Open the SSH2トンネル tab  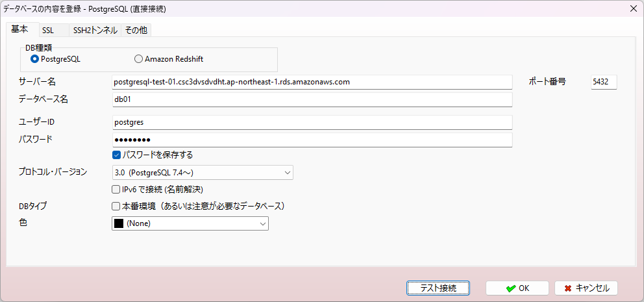click(x=95, y=31)
